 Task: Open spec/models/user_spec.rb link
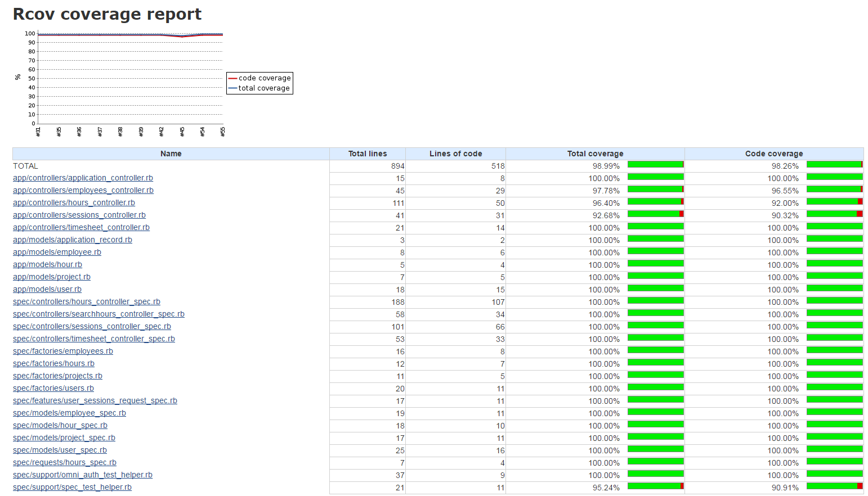pyautogui.click(x=60, y=450)
